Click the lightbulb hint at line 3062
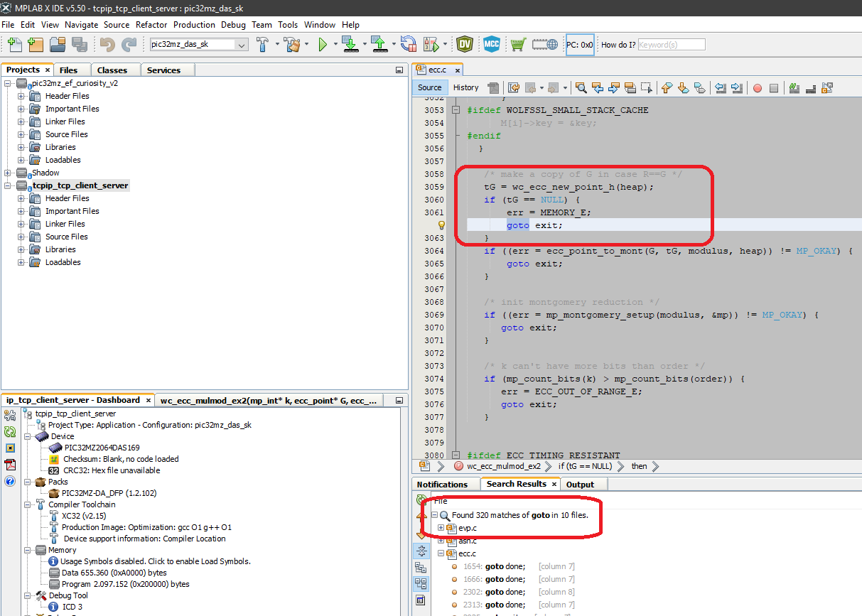This screenshot has height=616, width=862. point(441,225)
